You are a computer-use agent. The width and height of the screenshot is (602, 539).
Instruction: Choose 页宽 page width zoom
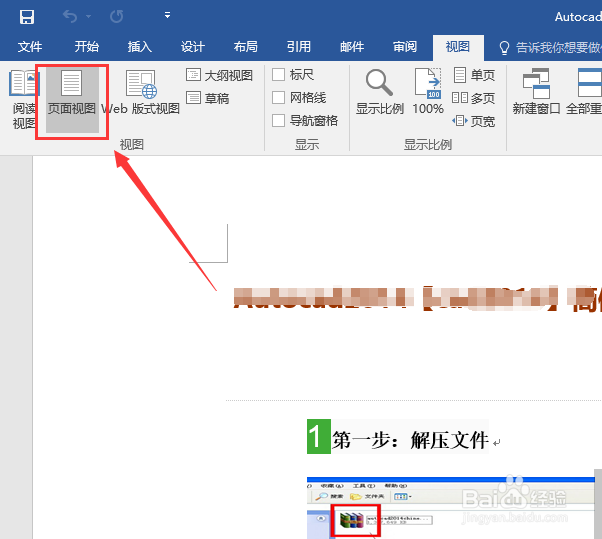click(474, 121)
